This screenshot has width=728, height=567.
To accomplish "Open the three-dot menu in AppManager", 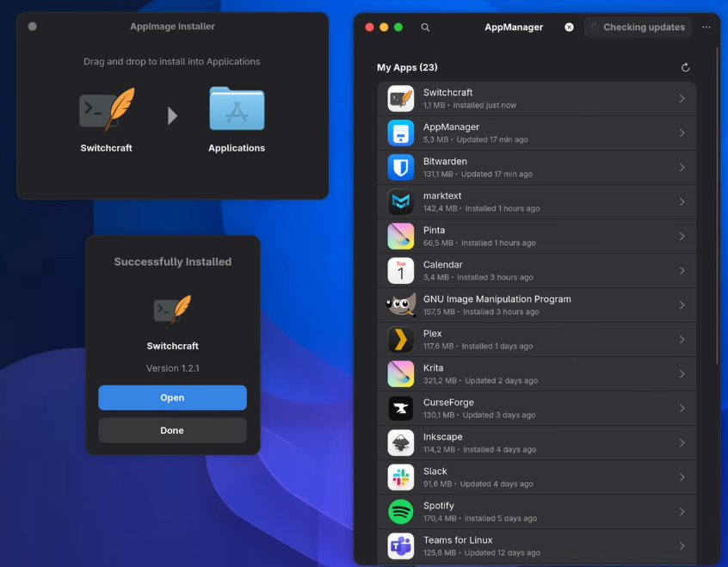I will [706, 28].
